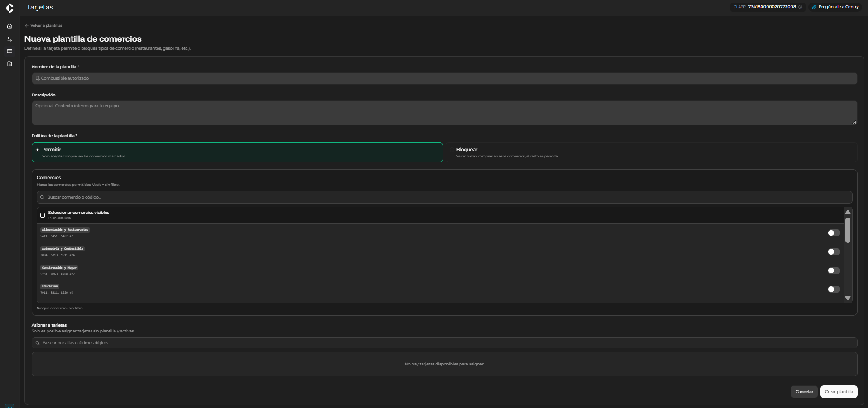This screenshot has width=868, height=408.
Task: Click the Descripción text area
Action: point(444,113)
